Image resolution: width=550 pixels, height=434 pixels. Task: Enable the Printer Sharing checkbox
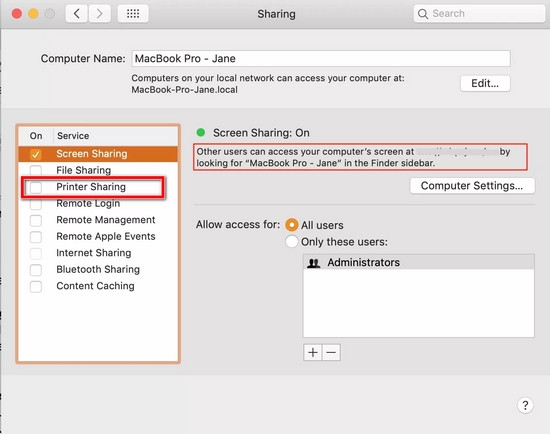point(36,187)
